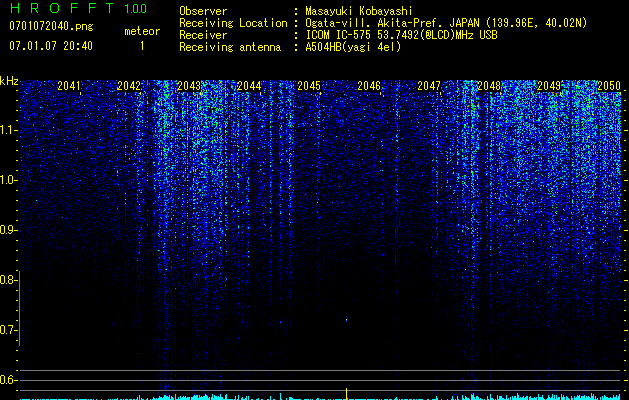This screenshot has width=629, height=400.
Task: Click the 2048 time marker
Action: 489,86
